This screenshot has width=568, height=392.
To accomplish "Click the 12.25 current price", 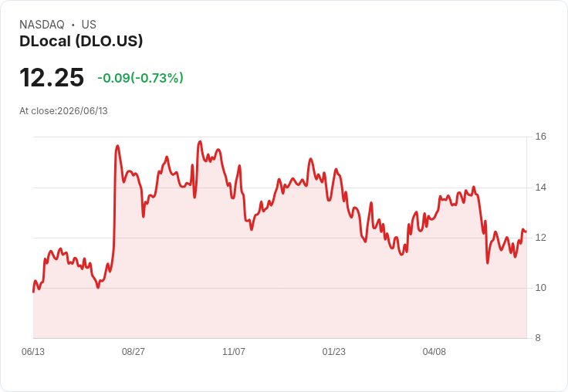I will coord(52,77).
